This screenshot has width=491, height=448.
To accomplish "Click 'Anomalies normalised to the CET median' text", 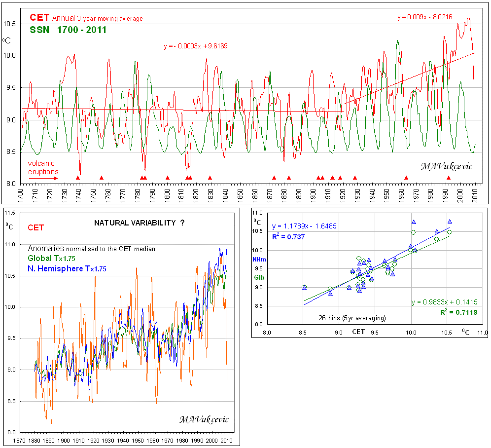I will 91,249.
